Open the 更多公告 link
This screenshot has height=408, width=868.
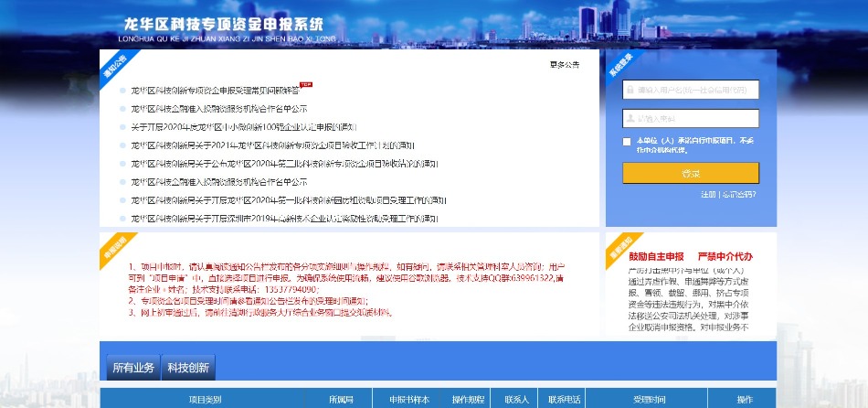tap(564, 65)
